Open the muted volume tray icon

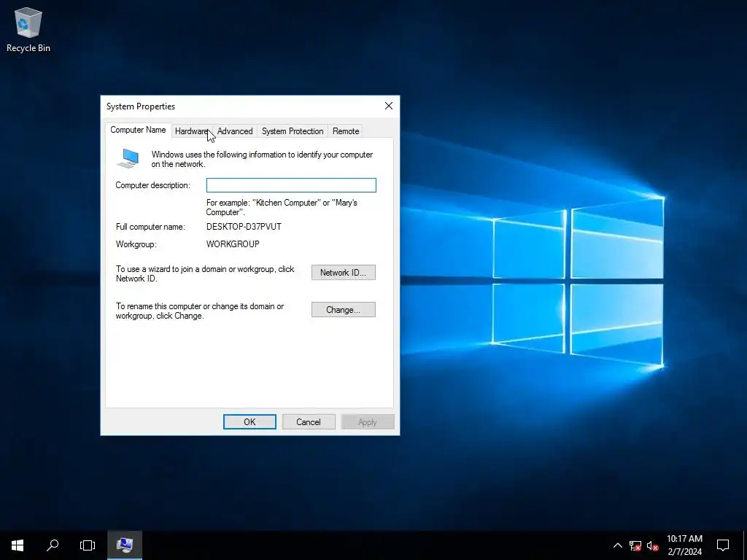tap(653, 545)
